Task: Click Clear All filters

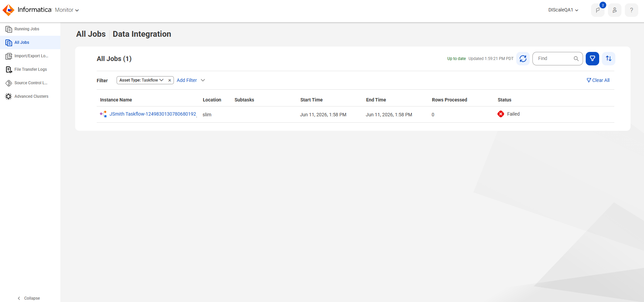Action: coord(598,80)
